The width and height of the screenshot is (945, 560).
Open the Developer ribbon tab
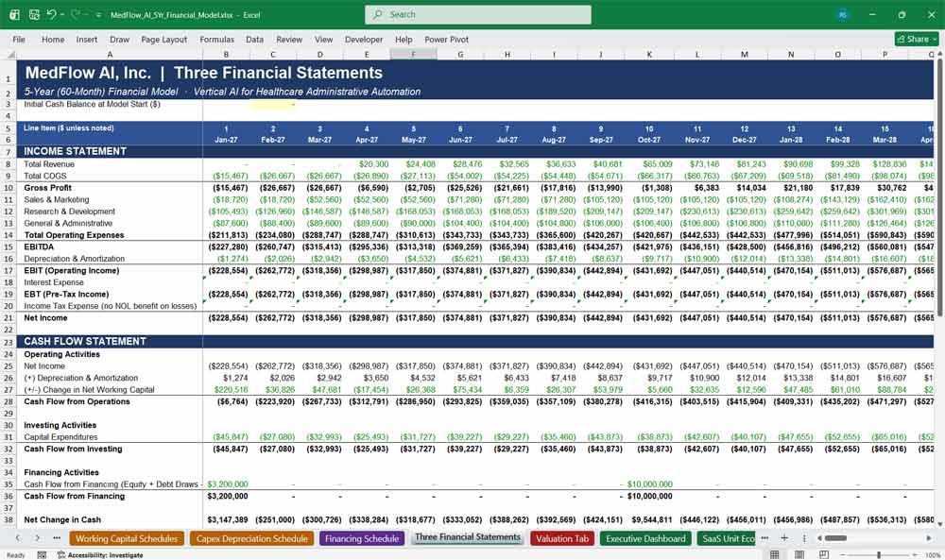point(364,39)
